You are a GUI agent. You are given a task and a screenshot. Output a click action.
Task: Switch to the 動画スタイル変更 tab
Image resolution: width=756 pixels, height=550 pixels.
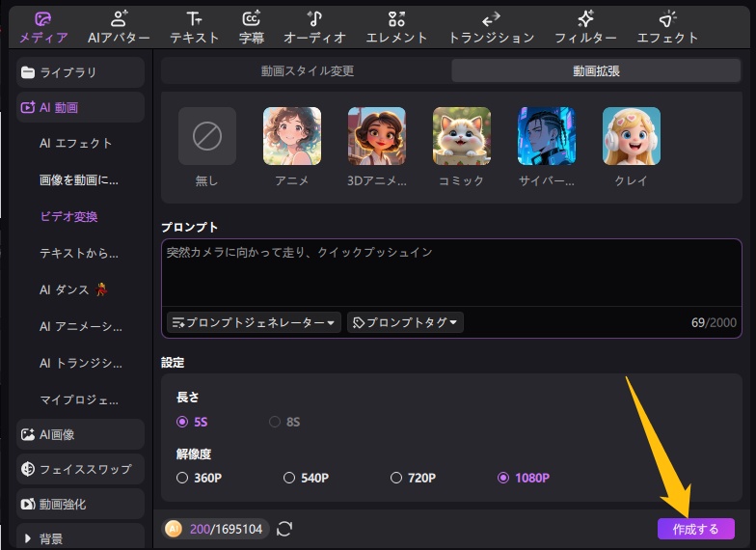click(307, 70)
